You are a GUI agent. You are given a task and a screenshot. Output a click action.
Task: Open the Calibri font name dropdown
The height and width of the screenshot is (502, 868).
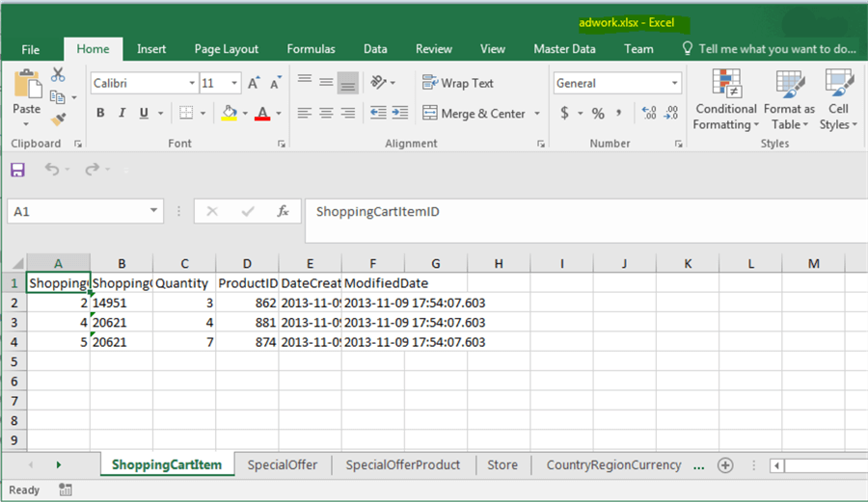(x=192, y=83)
